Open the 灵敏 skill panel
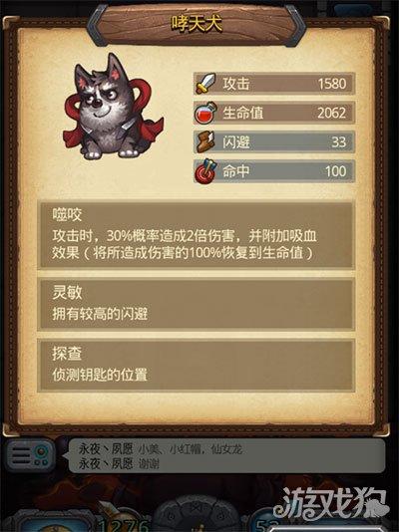The image size is (399, 532). (197, 304)
